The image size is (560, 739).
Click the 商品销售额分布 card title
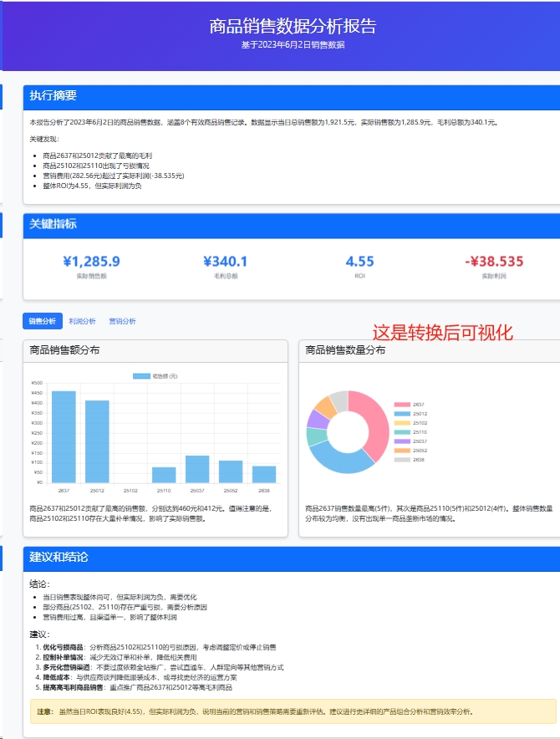point(64,350)
